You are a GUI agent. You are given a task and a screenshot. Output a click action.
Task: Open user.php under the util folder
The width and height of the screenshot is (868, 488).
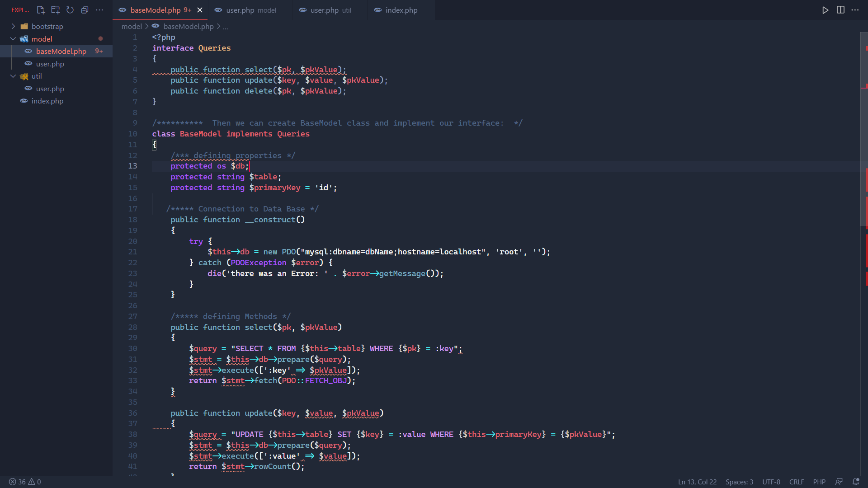56,89
